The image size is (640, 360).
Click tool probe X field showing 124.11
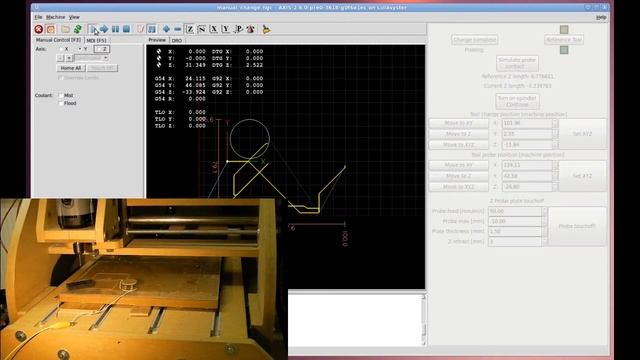[527, 165]
